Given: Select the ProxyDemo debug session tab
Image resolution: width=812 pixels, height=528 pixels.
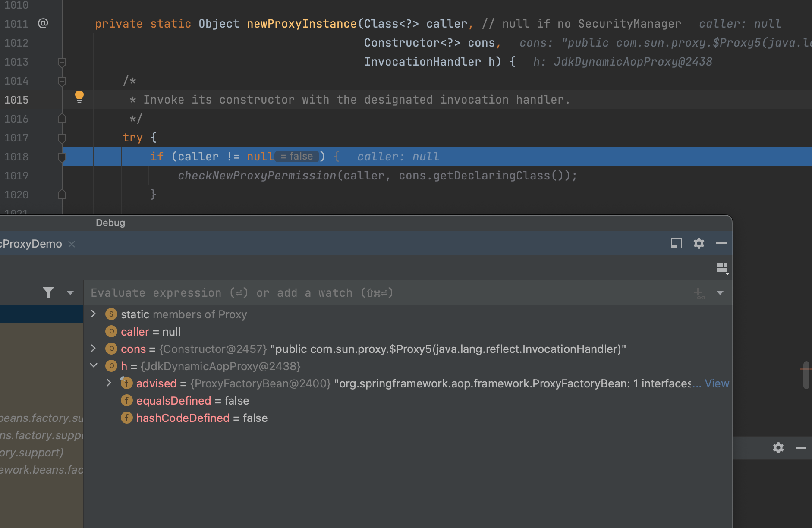Looking at the screenshot, I should coord(31,244).
